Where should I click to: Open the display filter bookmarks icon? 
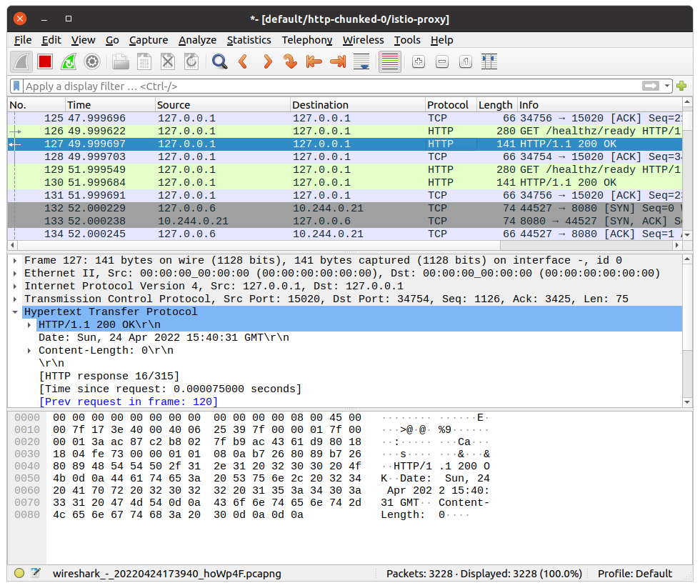click(x=16, y=85)
